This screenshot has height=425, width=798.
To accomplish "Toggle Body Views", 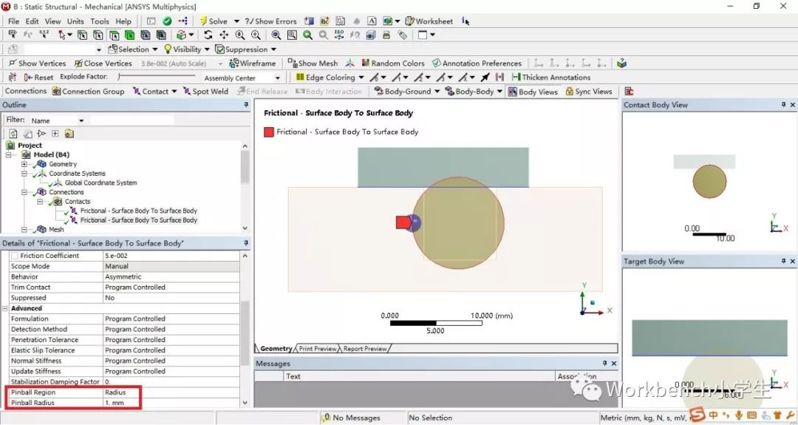I will click(x=533, y=91).
